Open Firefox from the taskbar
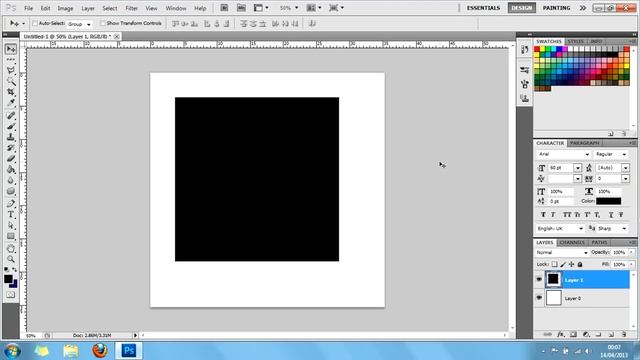The width and height of the screenshot is (640, 360). point(100,351)
